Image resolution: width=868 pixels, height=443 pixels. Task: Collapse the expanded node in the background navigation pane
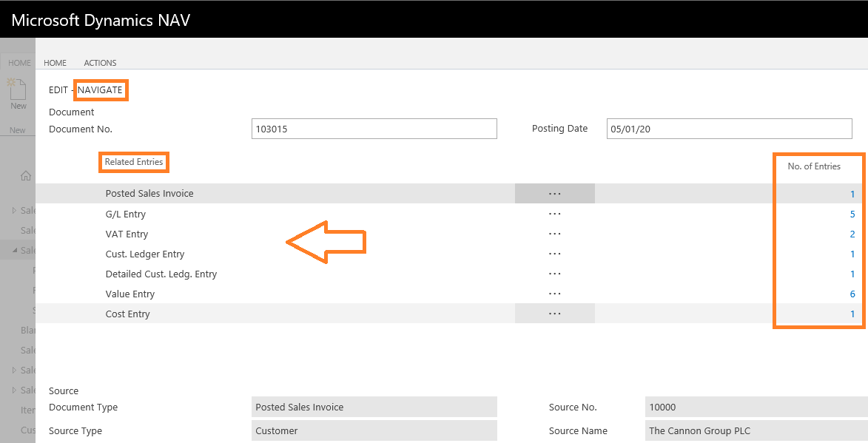pyautogui.click(x=15, y=250)
